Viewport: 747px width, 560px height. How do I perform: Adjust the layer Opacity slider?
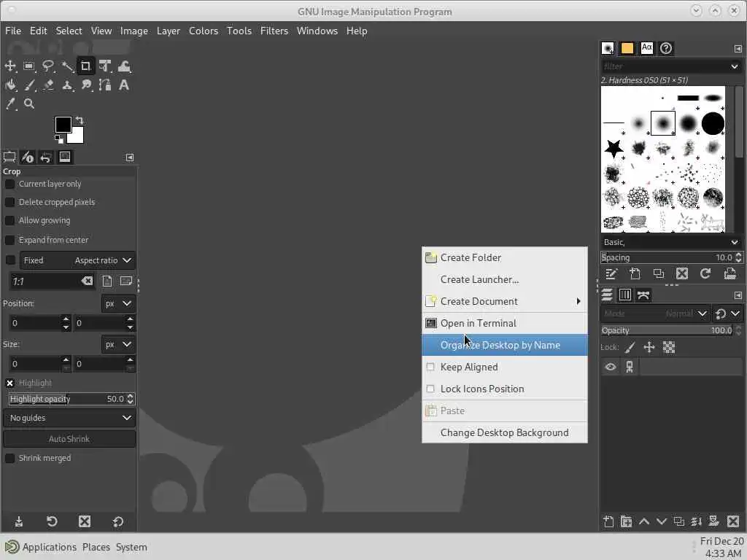(x=667, y=330)
